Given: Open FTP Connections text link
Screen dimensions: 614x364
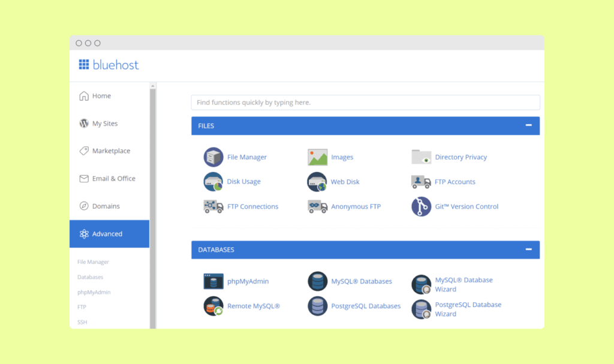Looking at the screenshot, I should tap(253, 206).
